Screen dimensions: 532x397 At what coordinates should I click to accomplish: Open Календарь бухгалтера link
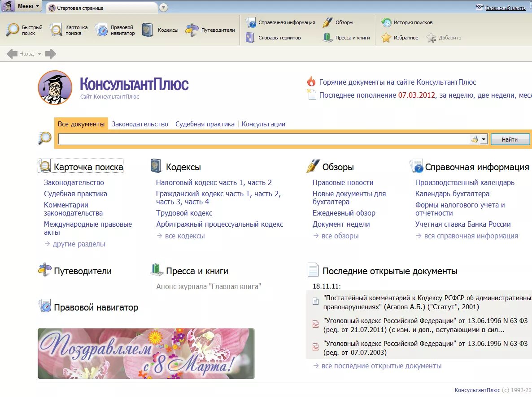452,194
